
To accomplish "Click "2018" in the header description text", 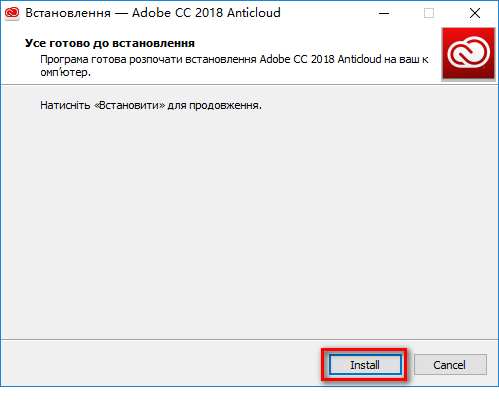I will [322, 59].
